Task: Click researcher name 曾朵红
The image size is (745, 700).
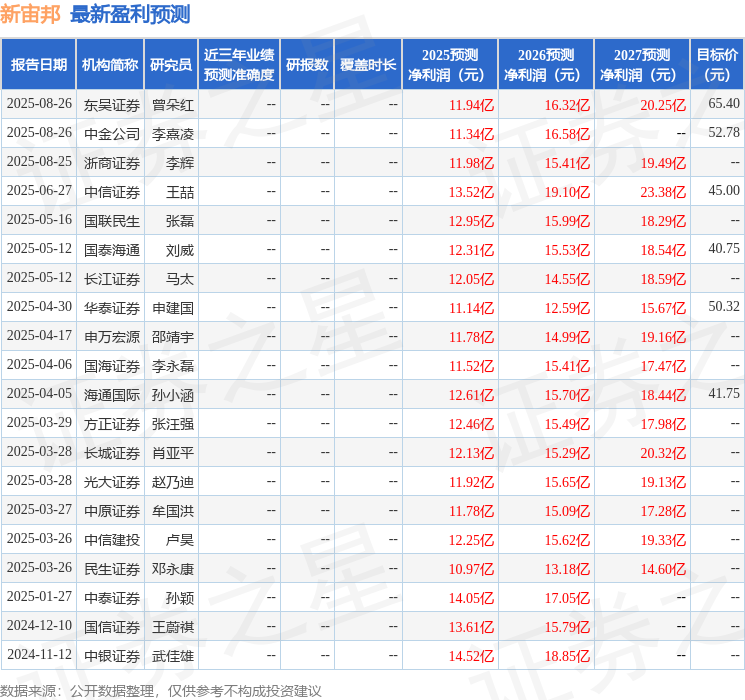Action: pos(173,105)
